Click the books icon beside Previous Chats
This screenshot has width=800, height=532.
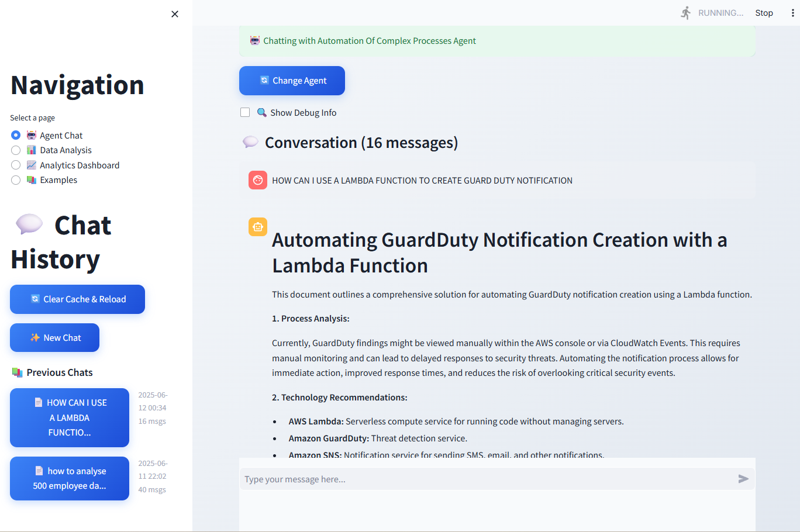point(17,372)
